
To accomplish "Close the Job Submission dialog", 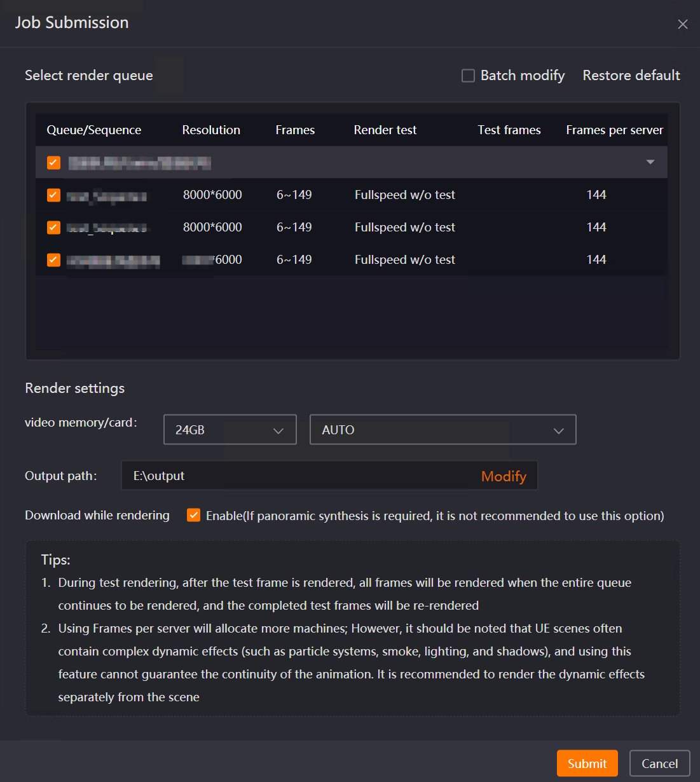I will tap(683, 24).
